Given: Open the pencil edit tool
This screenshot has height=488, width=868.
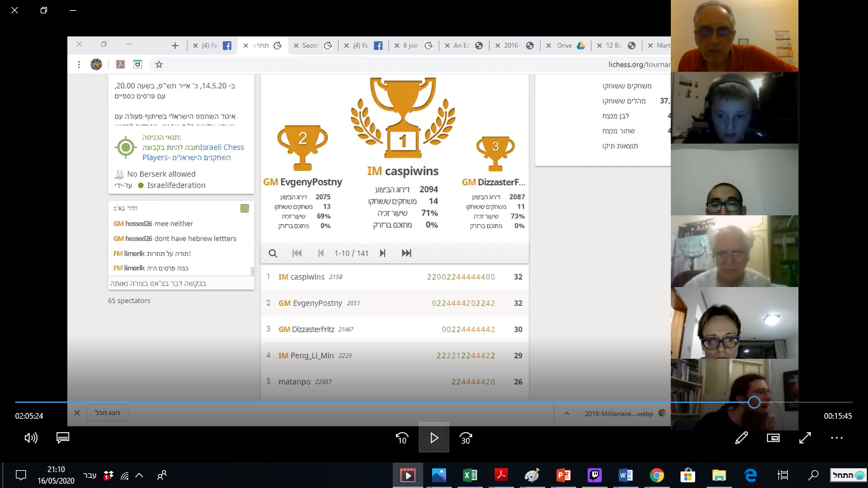Looking at the screenshot, I should [x=742, y=438].
